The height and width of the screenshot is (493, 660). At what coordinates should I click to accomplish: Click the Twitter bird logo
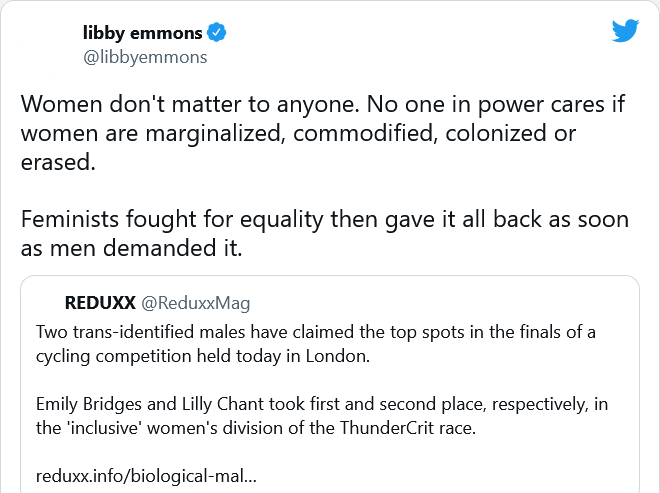pyautogui.click(x=625, y=32)
